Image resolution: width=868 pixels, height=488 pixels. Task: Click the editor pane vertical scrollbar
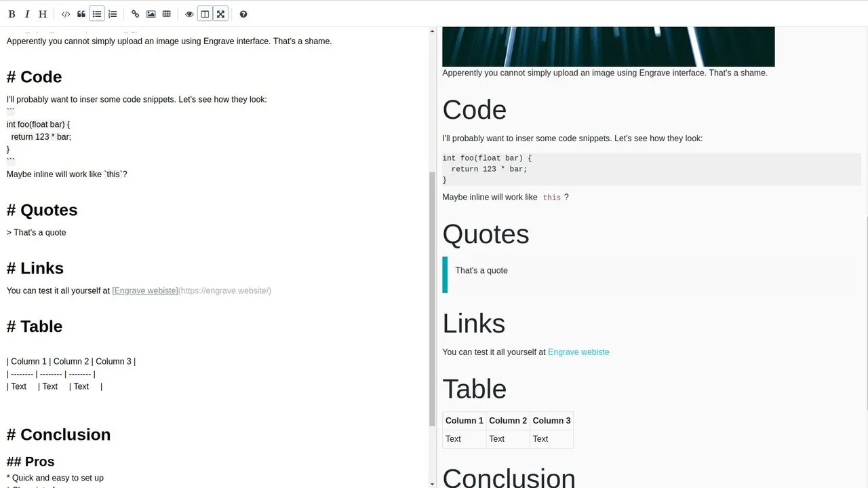433,299
